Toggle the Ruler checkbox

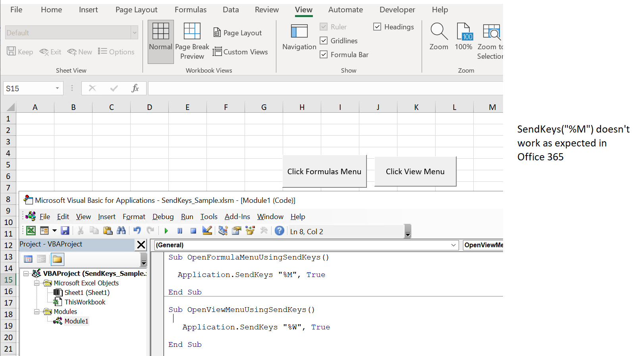click(x=324, y=27)
